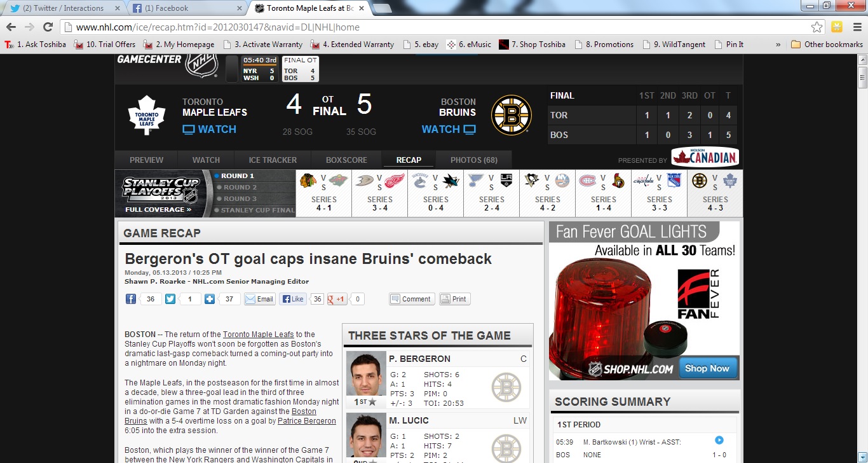Open the Other bookmarks folder
The image size is (868, 463).
[827, 45]
